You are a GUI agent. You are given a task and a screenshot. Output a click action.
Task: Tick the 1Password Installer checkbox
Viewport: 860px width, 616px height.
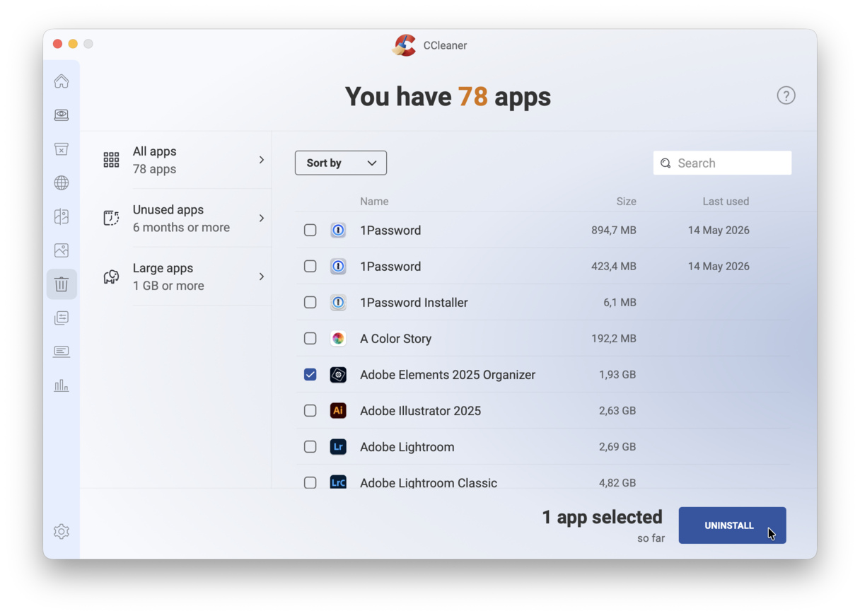310,302
